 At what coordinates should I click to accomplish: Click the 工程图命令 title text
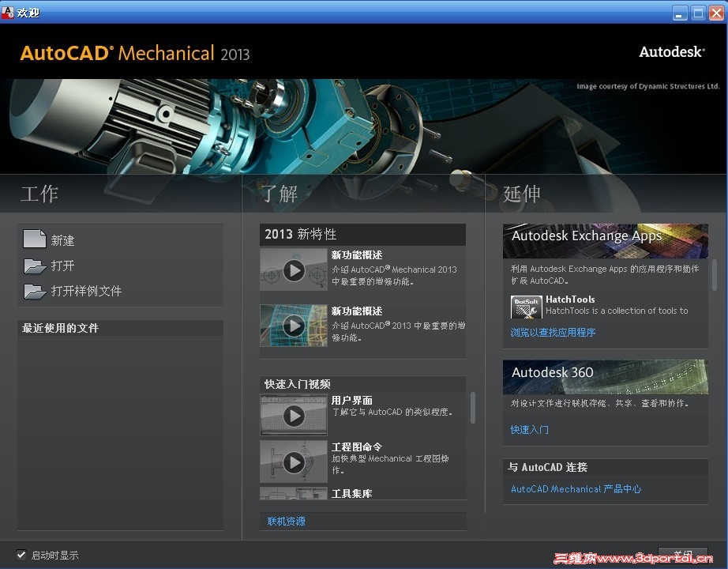(x=357, y=447)
